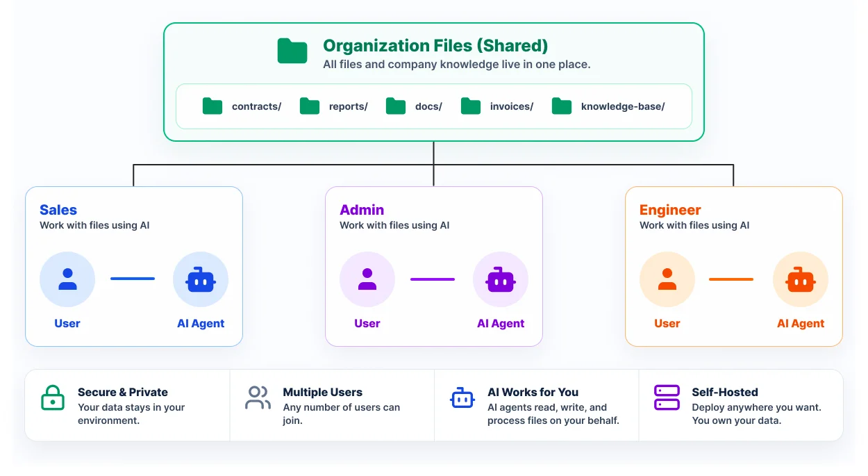
Task: Click the invoices/ folder icon
Action: pyautogui.click(x=471, y=106)
